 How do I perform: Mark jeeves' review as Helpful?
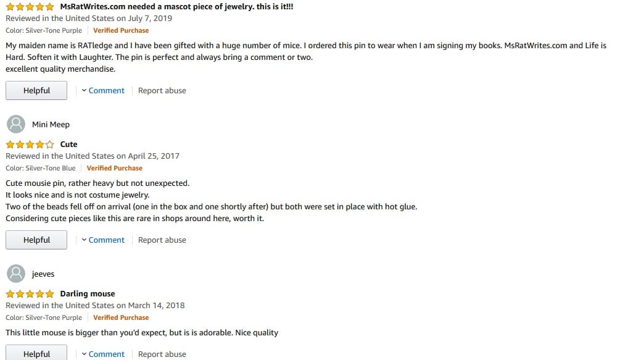[36, 354]
